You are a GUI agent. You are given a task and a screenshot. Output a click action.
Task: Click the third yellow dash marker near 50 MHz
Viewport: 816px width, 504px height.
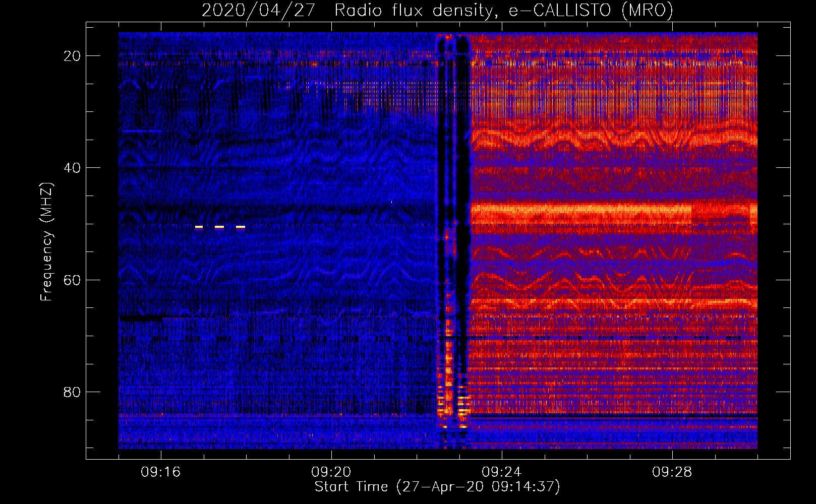241,227
